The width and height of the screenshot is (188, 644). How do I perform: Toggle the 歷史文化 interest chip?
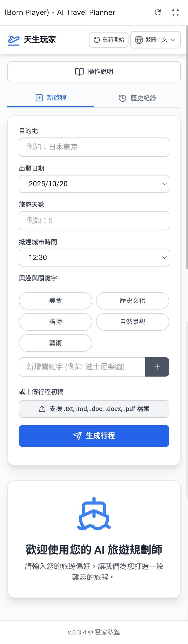(x=132, y=301)
